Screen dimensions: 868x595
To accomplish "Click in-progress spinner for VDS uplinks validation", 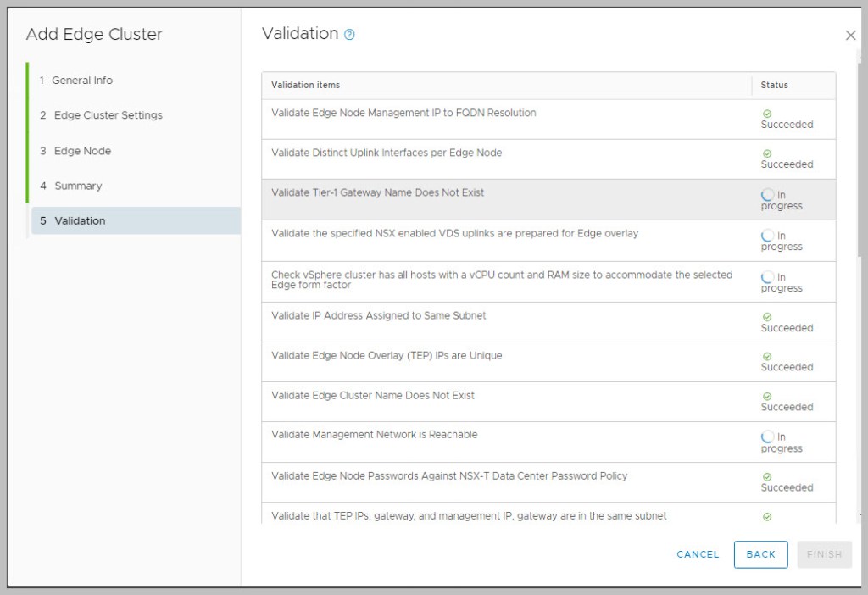I will 767,236.
